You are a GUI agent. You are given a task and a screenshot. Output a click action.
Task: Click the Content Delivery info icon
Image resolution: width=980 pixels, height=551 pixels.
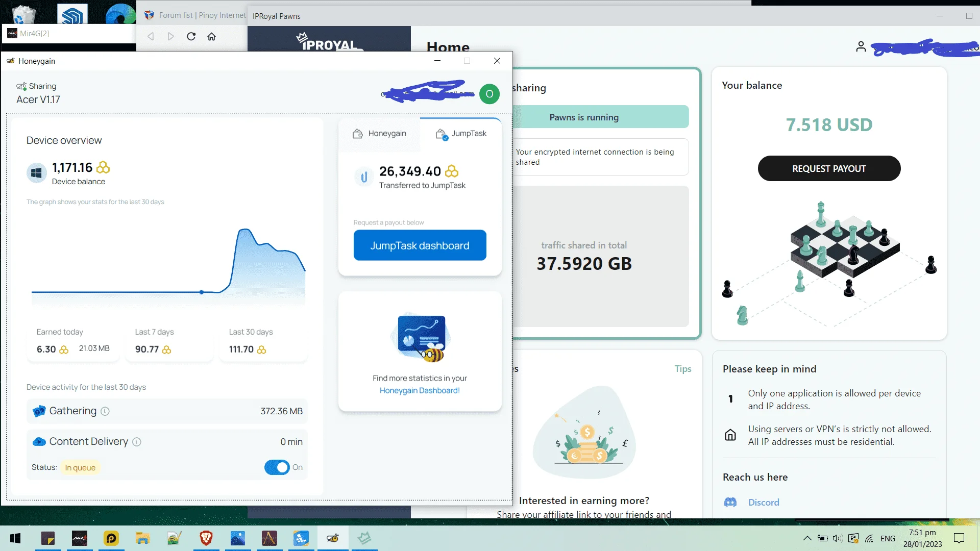(137, 442)
